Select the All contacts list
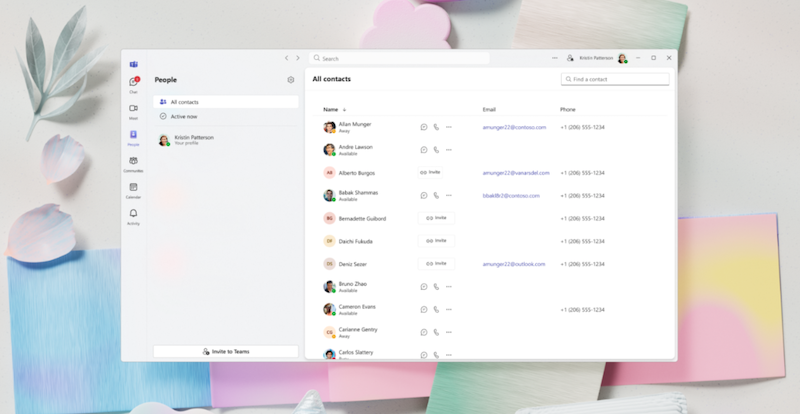Screen dimensions: 800x414 226,102
